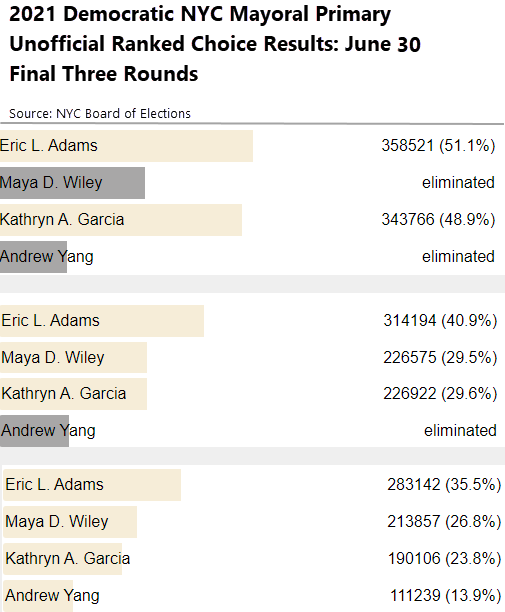Select Kathryn A. Garcia bar at 29.6%
This screenshot has width=505, height=612.
tap(73, 394)
